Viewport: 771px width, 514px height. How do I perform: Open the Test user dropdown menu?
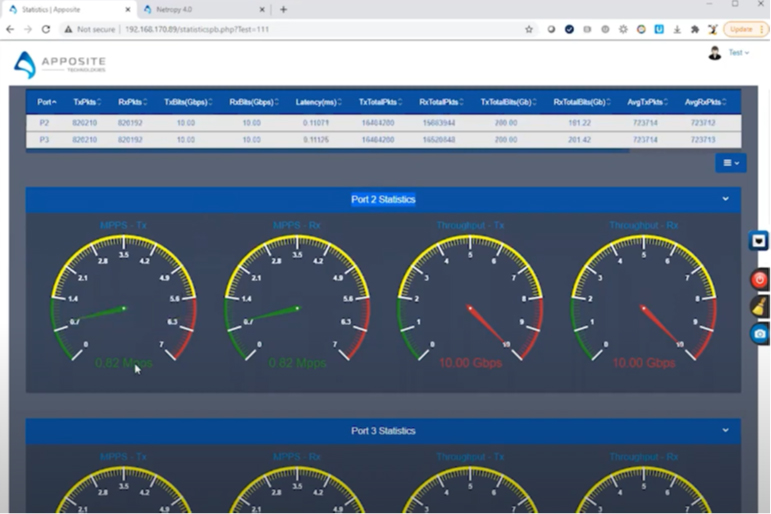[x=739, y=53]
